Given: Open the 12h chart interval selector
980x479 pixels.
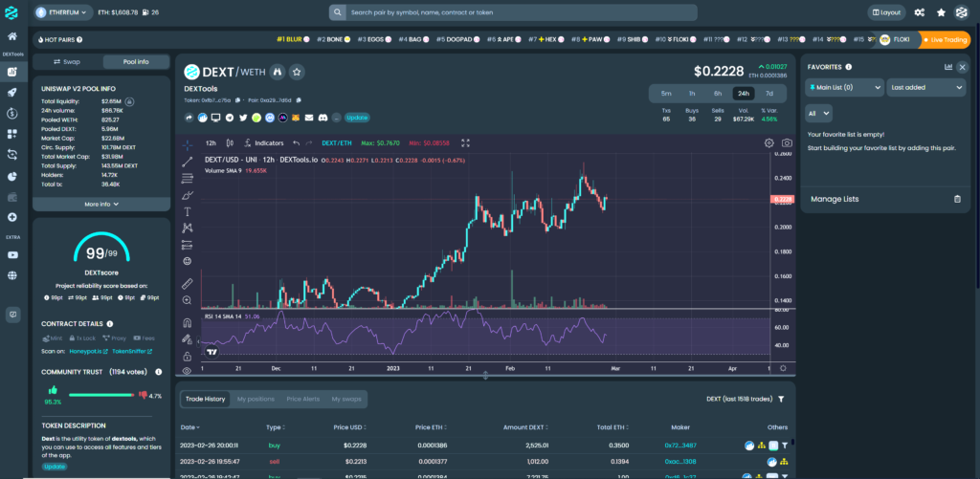Looking at the screenshot, I should (212, 143).
